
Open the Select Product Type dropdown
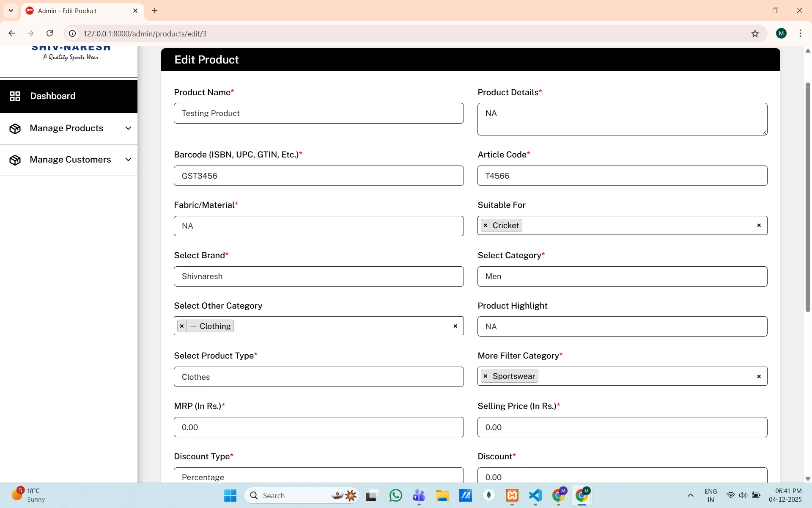coord(318,377)
